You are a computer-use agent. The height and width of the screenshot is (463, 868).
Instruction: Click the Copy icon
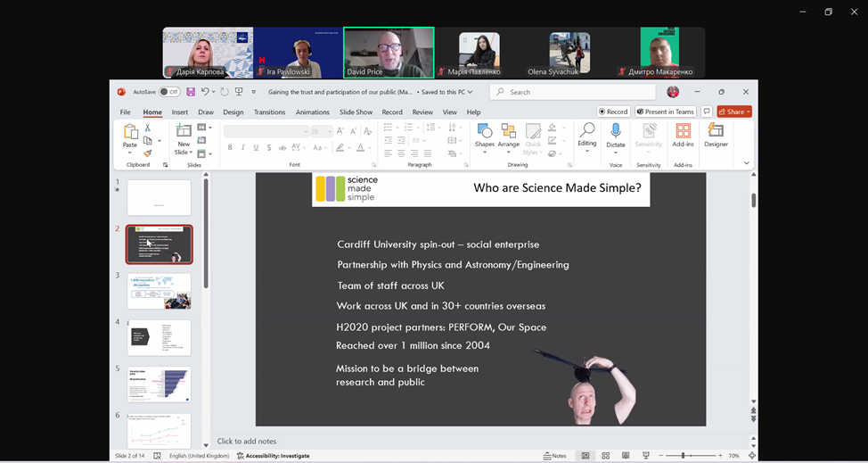pyautogui.click(x=148, y=141)
